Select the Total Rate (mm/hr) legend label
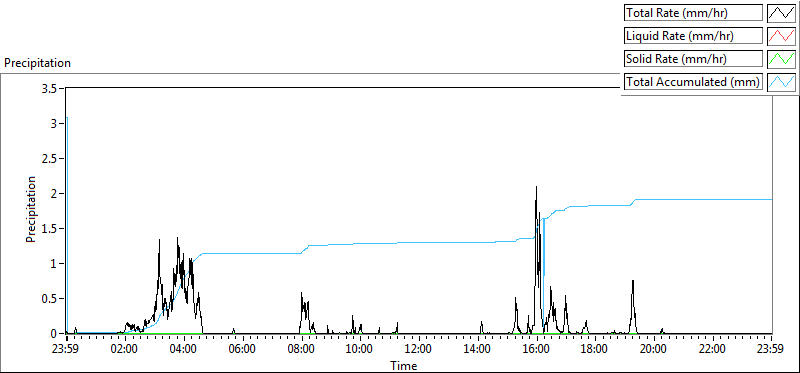800x373 pixels. coord(693,13)
